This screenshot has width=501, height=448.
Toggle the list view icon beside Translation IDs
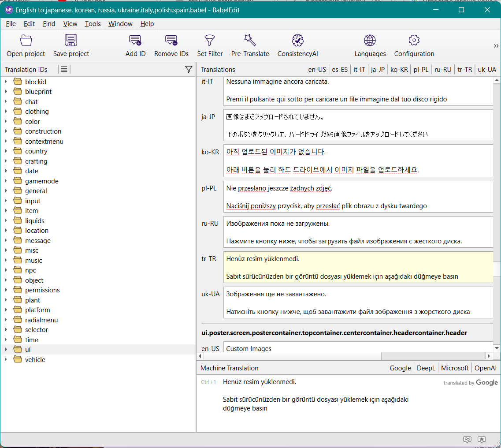(64, 69)
